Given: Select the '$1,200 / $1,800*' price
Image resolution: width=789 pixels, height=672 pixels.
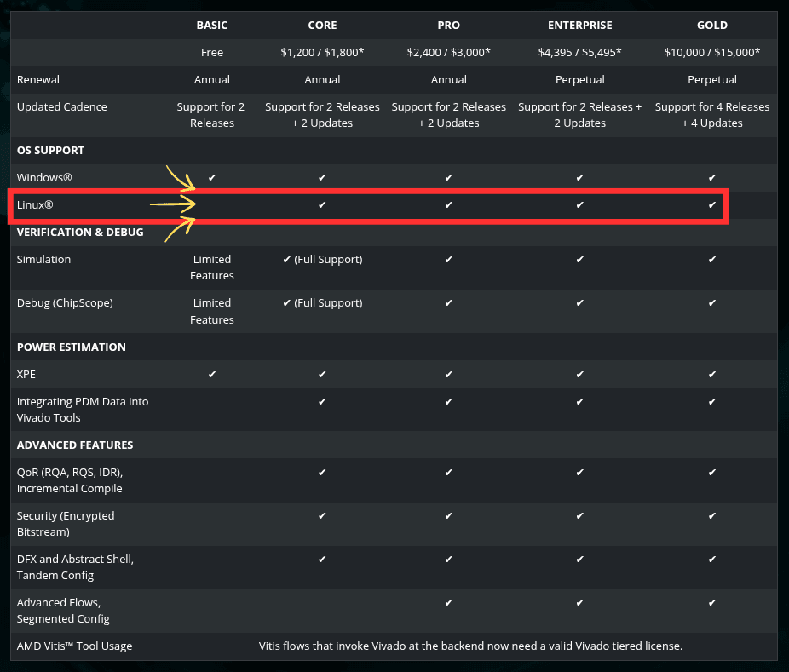Looking at the screenshot, I should [x=322, y=52].
